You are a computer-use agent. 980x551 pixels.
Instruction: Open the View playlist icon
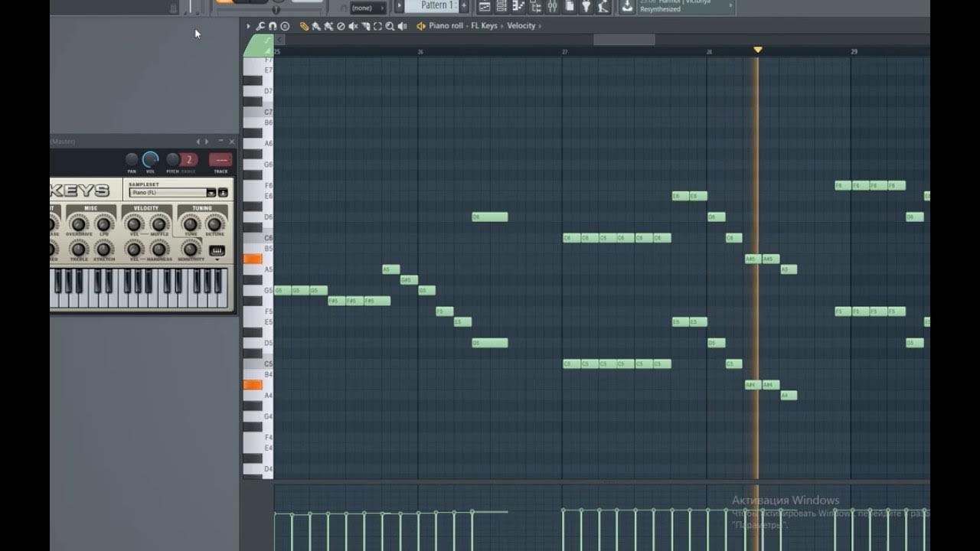tap(485, 6)
